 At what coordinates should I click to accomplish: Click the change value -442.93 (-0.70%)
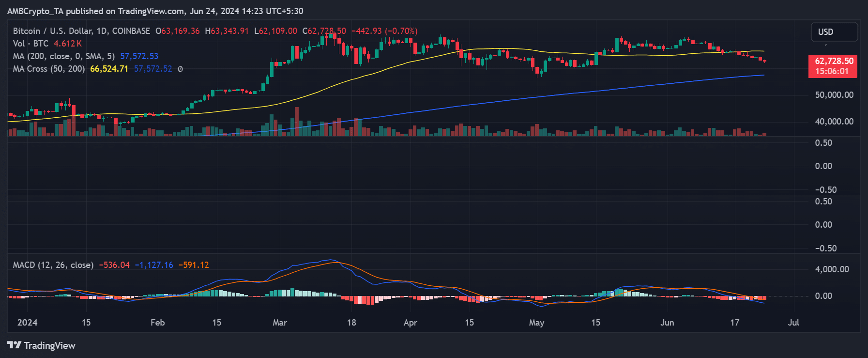tap(384, 31)
